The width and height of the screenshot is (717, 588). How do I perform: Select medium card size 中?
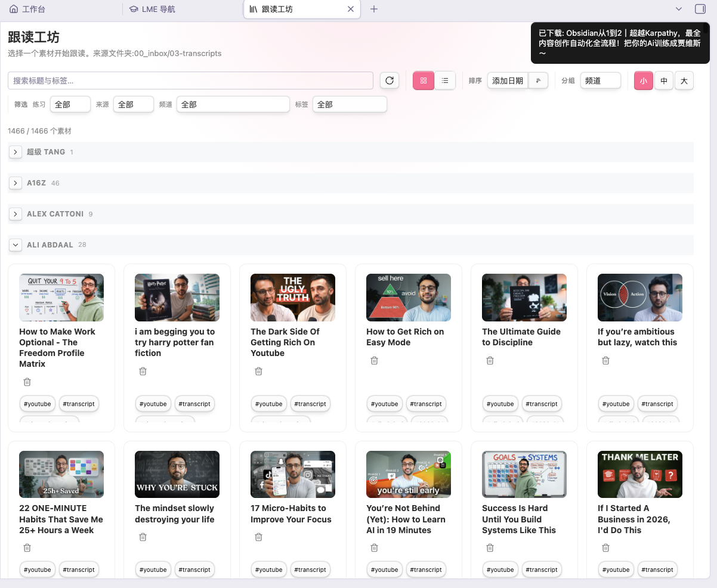coord(664,81)
